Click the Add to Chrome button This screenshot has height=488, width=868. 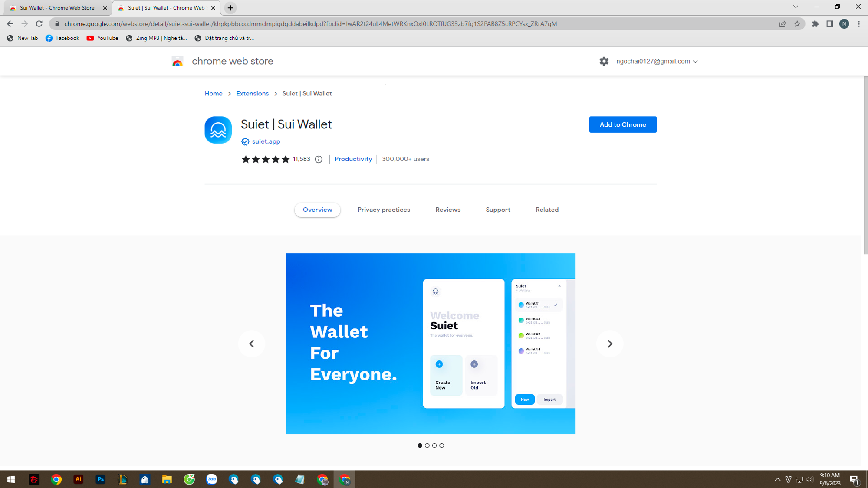623,124
